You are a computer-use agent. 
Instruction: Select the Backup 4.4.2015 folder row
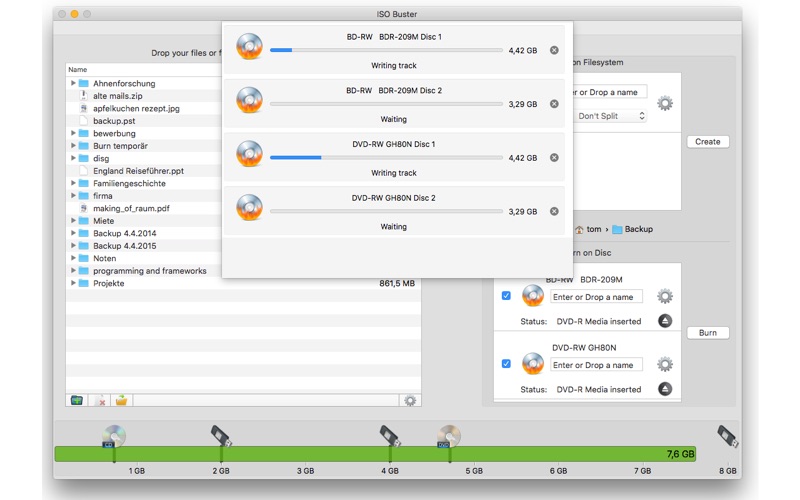pos(144,245)
